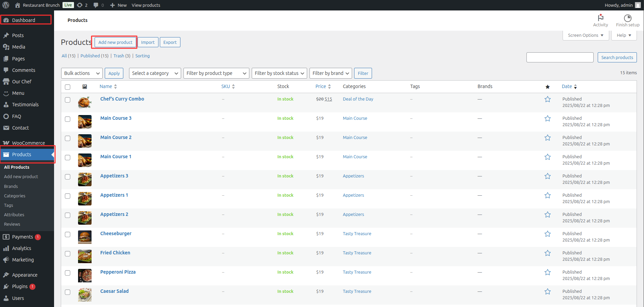Click the Import button

point(148,42)
